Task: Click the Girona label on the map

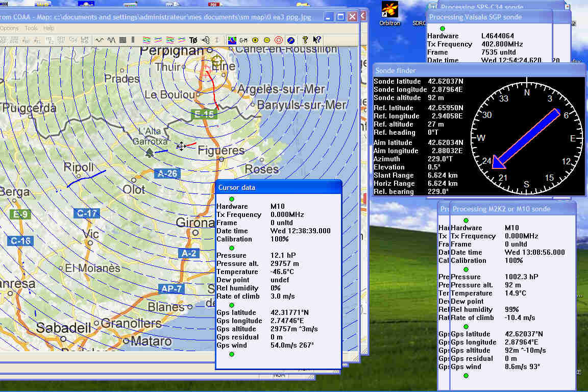Action: tap(194, 223)
